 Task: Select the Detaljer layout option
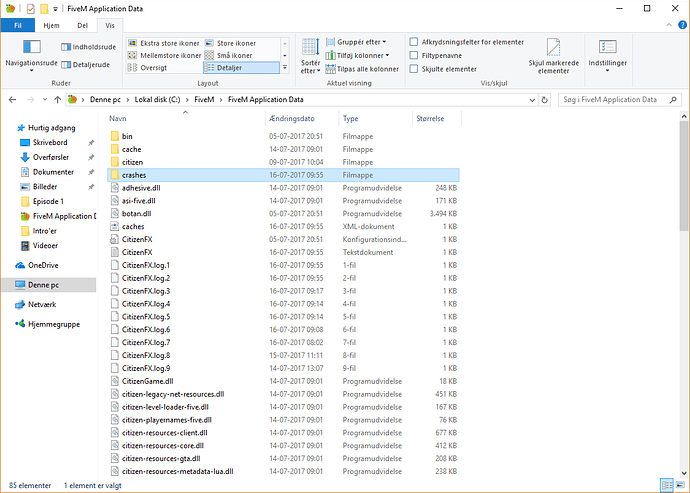click(241, 68)
